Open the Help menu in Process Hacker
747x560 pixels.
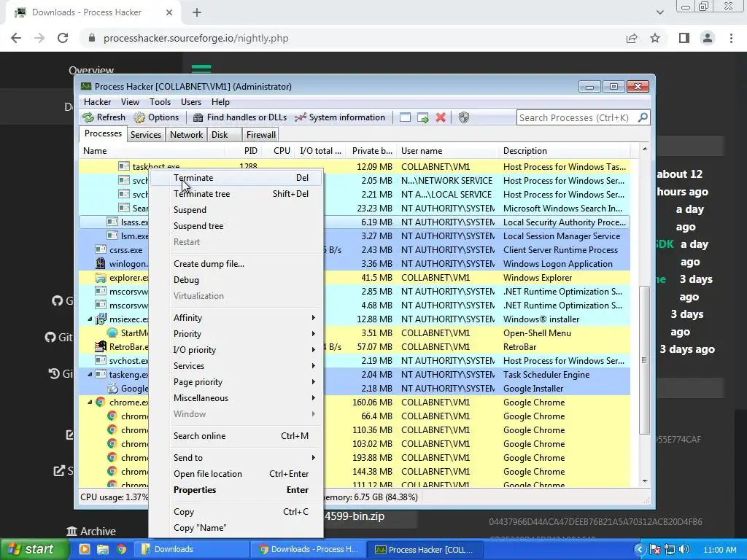tap(220, 102)
